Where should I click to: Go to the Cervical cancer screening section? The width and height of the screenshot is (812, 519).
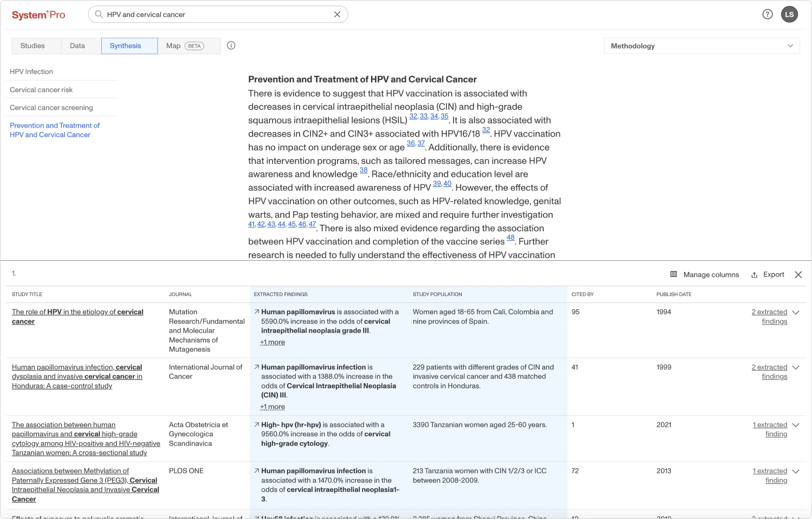[x=51, y=107]
